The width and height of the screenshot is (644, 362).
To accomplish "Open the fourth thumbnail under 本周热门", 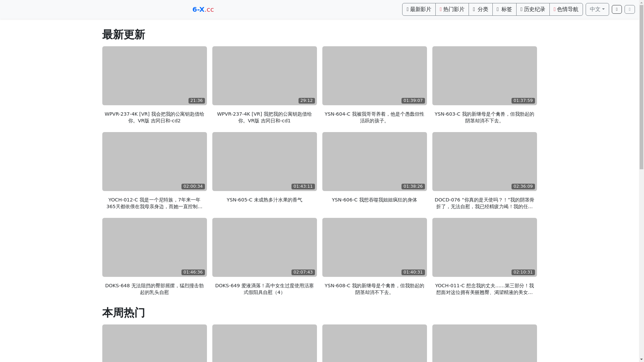I will pyautogui.click(x=484, y=343).
